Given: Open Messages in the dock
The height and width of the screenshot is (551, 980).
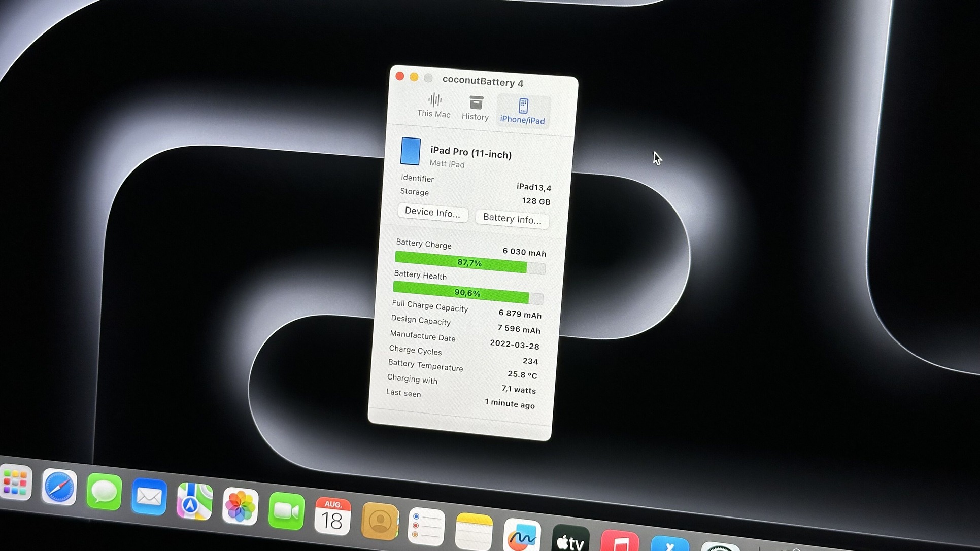Looking at the screenshot, I should click(x=104, y=492).
